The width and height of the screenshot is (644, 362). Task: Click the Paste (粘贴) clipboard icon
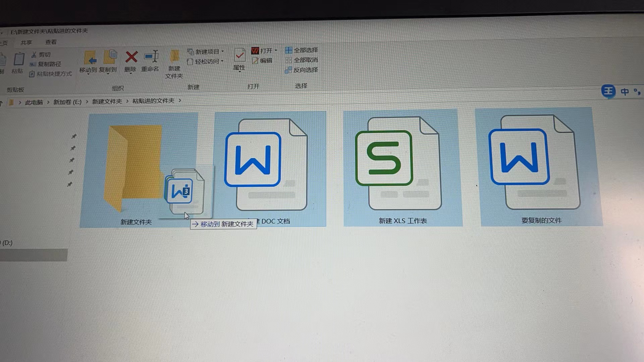click(18, 59)
